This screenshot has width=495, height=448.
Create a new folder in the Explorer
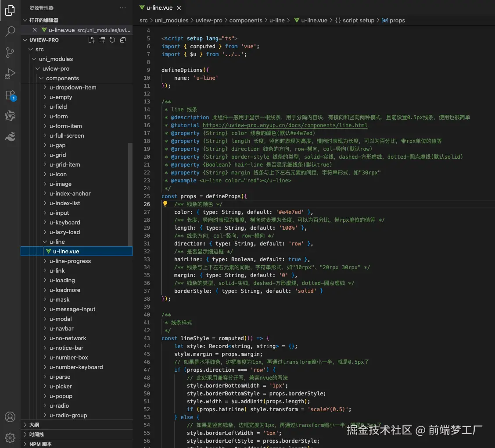click(x=102, y=39)
